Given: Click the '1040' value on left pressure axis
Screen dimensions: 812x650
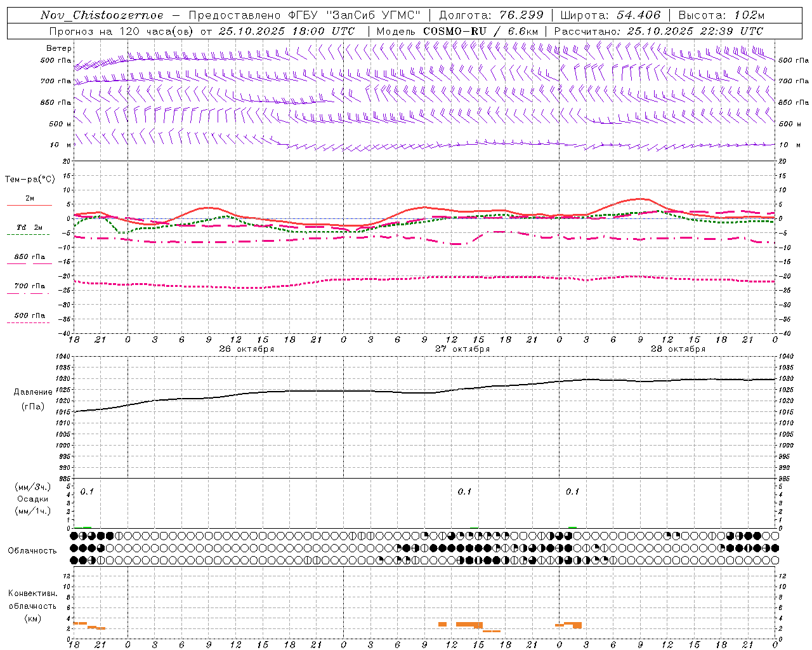Looking at the screenshot, I should click(x=62, y=357).
